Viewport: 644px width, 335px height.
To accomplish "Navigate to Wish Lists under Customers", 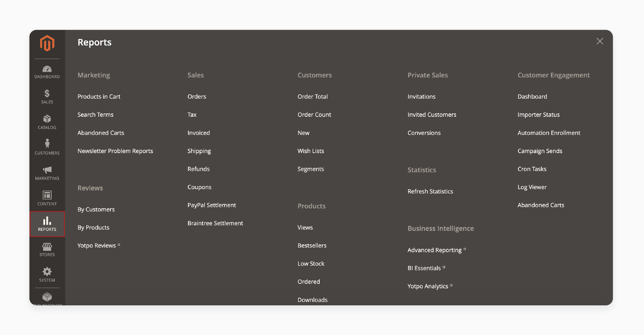I will pos(310,151).
